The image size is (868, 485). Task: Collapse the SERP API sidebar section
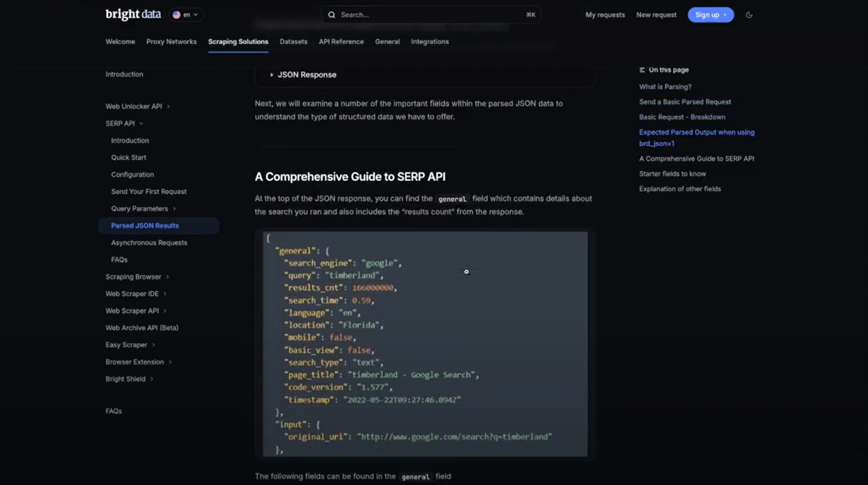point(141,124)
